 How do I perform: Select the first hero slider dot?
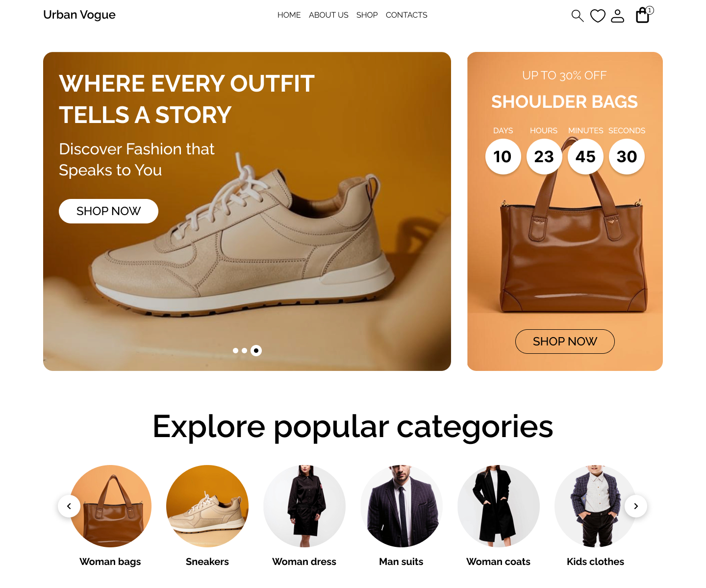235,350
